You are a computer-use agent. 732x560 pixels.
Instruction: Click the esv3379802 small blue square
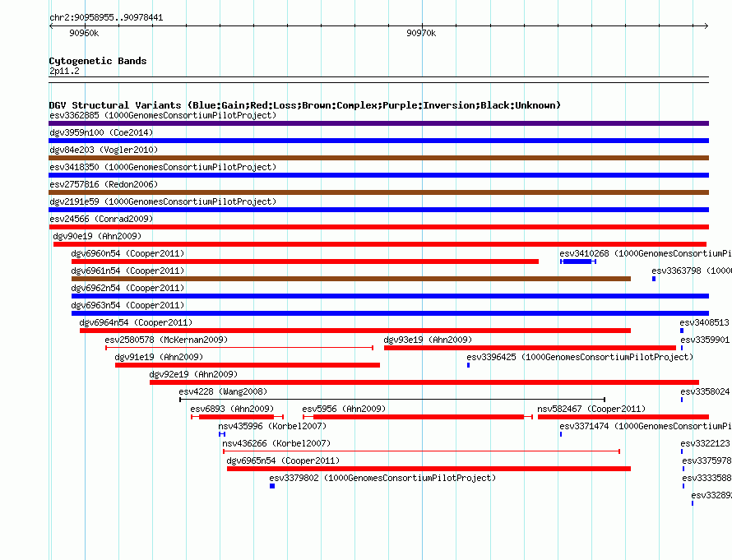tap(272, 486)
